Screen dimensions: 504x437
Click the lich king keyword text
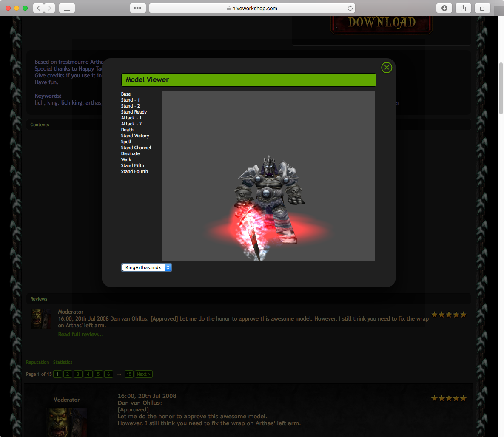click(72, 103)
